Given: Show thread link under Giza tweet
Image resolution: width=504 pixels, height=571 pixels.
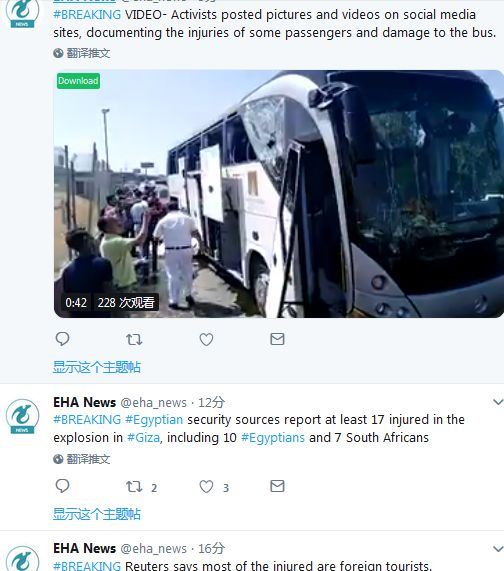Looking at the screenshot, I should click(x=97, y=514).
